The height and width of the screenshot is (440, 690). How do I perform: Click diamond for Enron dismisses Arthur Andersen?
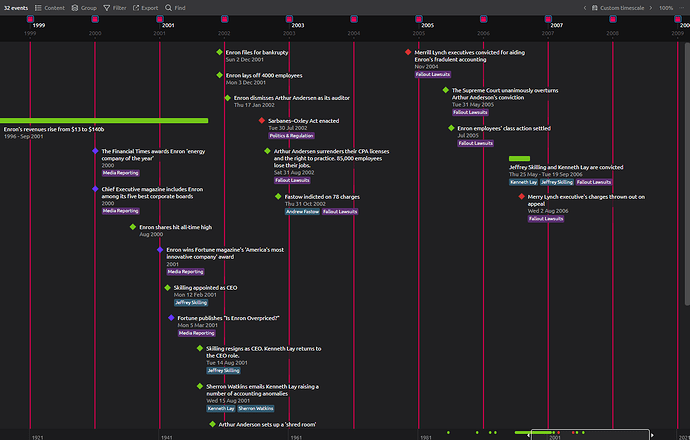click(x=228, y=98)
